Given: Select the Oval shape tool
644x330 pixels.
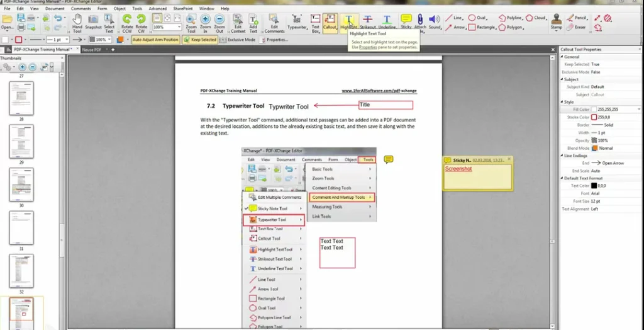Looking at the screenshot, I should coord(478,18).
